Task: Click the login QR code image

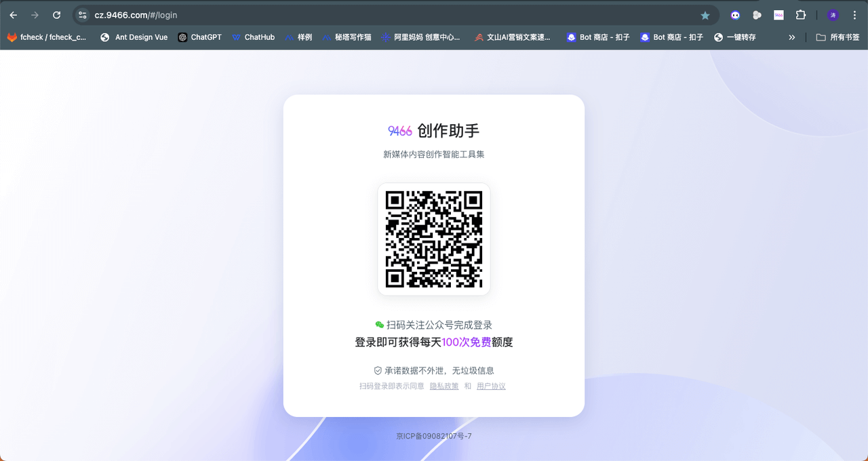Action: 434,239
